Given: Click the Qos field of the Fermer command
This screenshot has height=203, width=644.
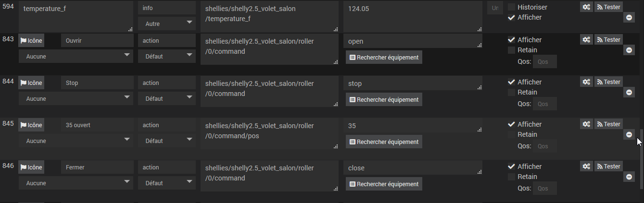Looking at the screenshot, I should point(544,189).
